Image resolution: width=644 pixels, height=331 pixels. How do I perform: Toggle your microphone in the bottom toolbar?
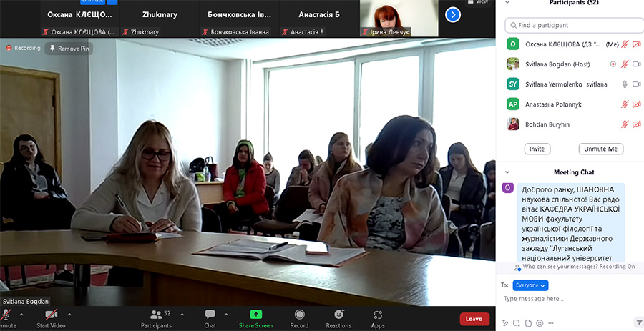(6, 319)
